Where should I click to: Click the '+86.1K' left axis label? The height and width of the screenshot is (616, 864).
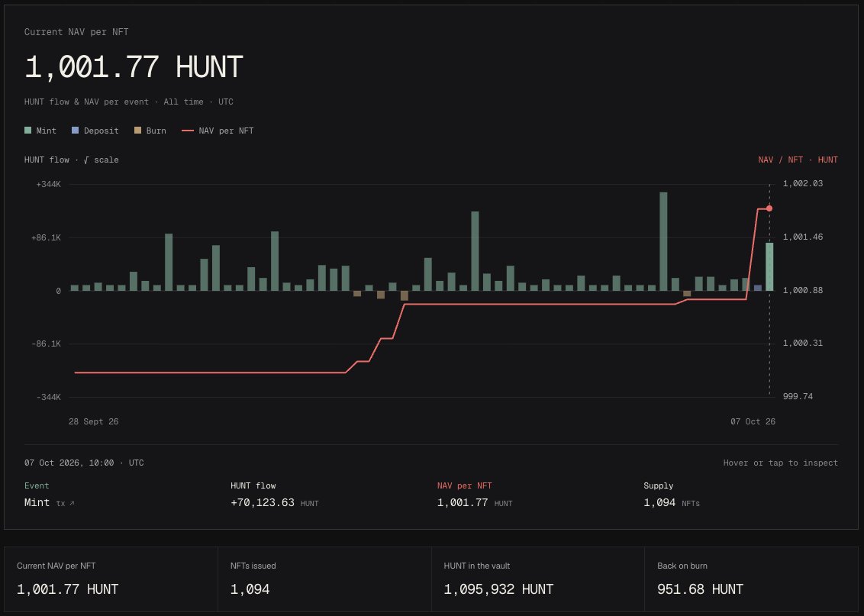[x=47, y=237]
